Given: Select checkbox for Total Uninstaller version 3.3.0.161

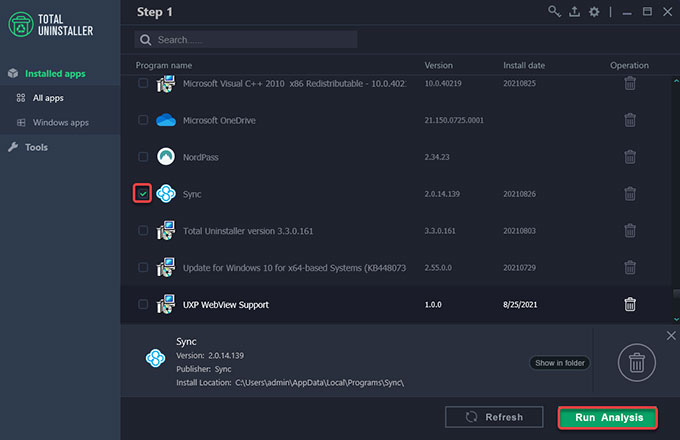Looking at the screenshot, I should (x=143, y=230).
